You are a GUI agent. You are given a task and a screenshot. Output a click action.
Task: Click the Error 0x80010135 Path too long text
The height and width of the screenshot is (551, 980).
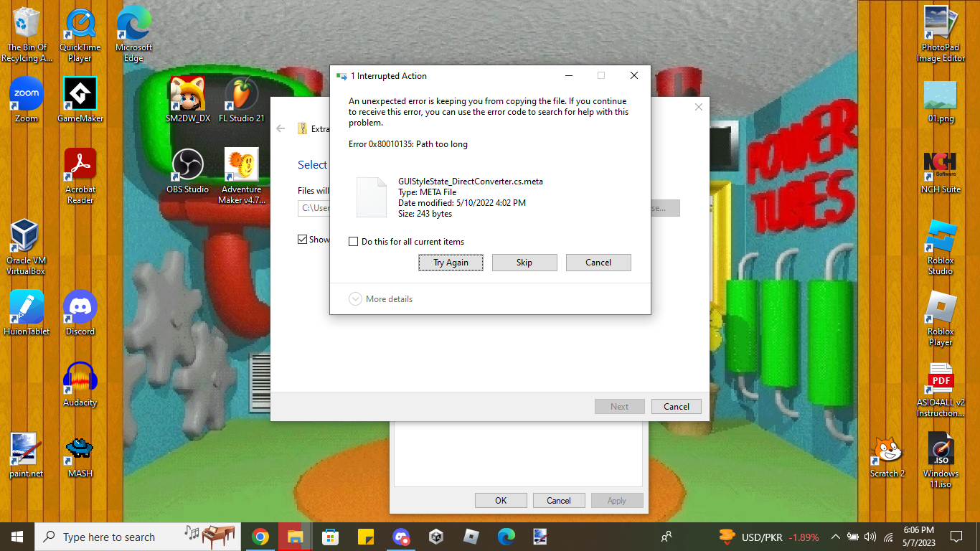click(408, 144)
